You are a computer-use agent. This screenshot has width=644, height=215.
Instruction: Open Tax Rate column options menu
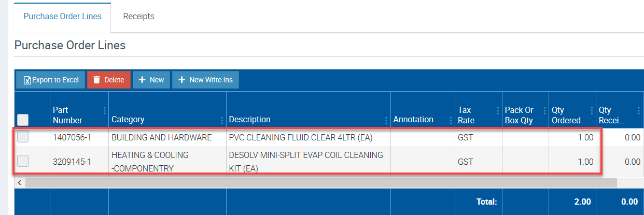coord(498,110)
